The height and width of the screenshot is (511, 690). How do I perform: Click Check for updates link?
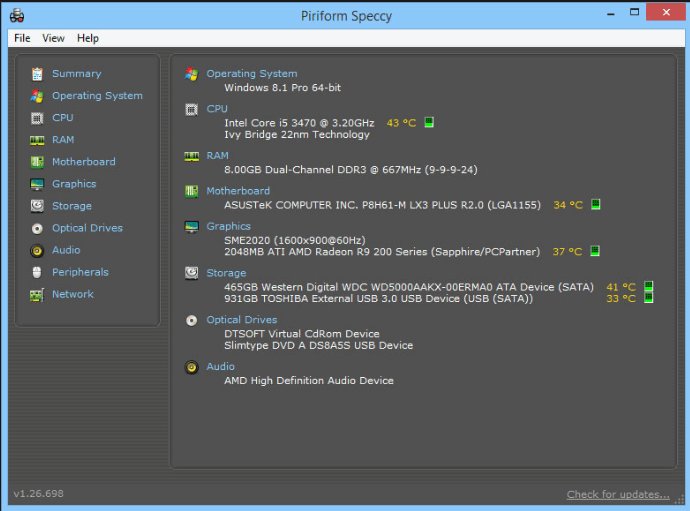tap(618, 494)
